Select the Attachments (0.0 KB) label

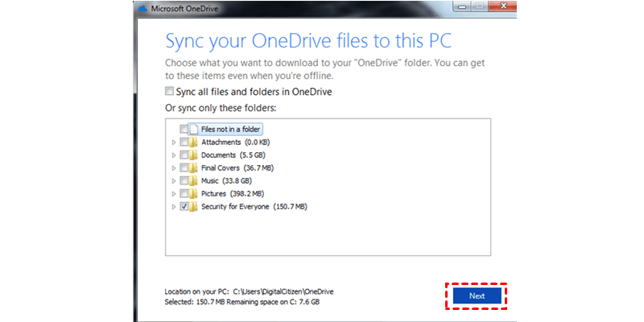pos(235,142)
